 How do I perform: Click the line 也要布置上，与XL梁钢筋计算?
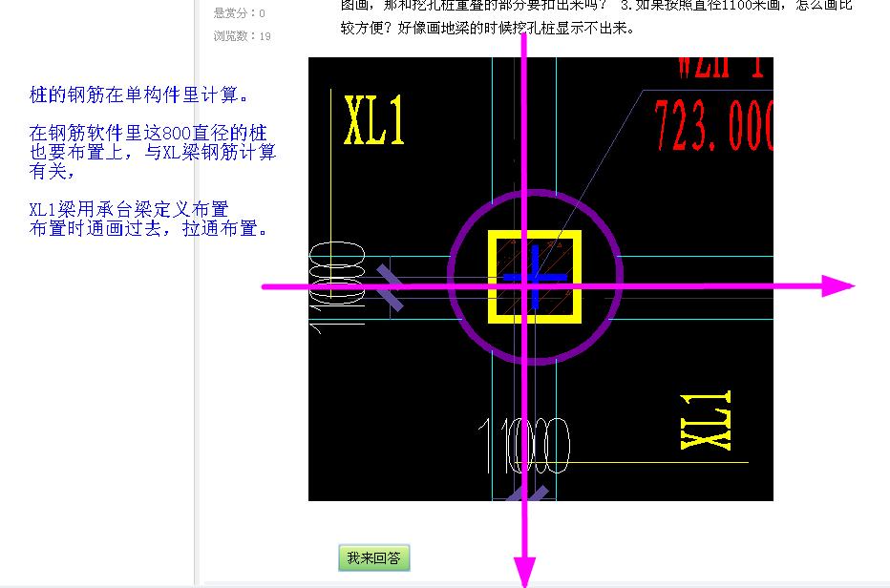click(153, 152)
